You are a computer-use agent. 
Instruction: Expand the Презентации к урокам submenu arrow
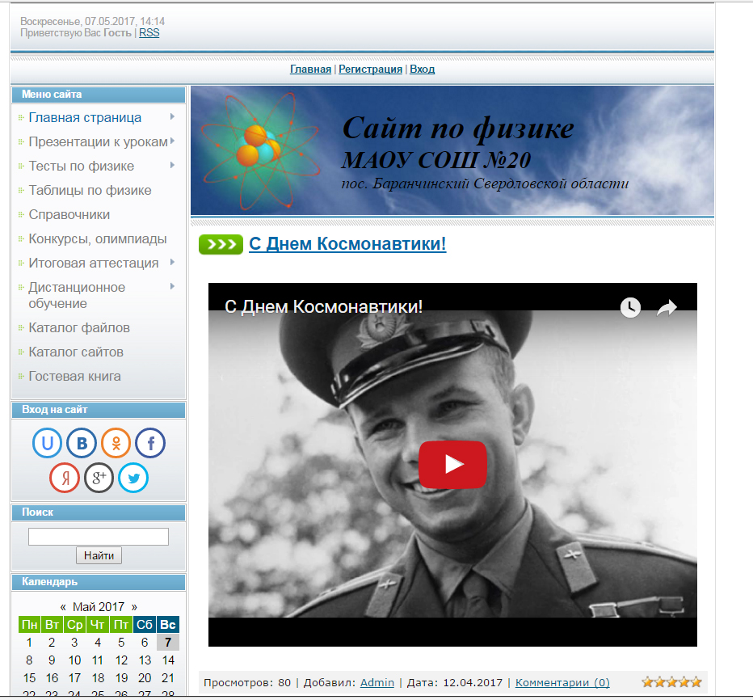coord(172,141)
